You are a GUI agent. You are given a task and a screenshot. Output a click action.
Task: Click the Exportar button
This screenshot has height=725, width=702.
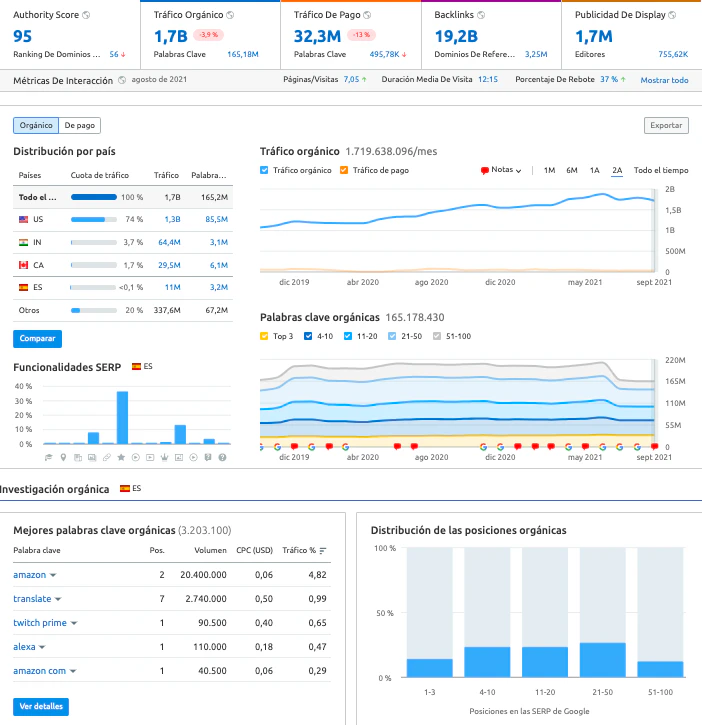(666, 125)
